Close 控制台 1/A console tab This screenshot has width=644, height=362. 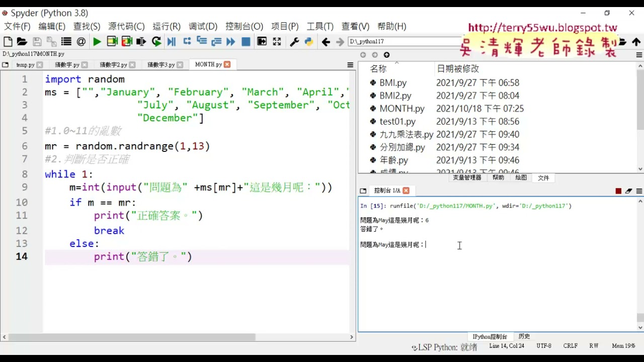tap(406, 191)
